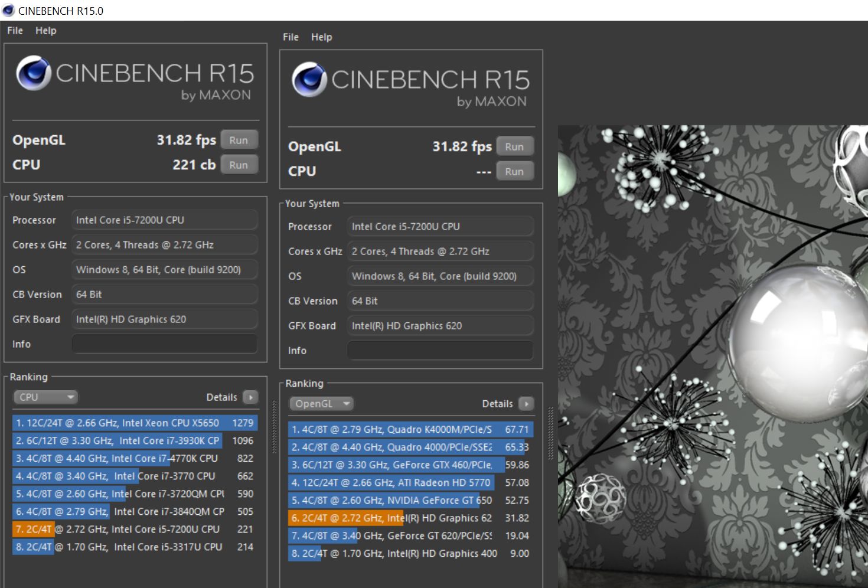The height and width of the screenshot is (588, 868).
Task: Click Details arrow icon in right Ranking panel
Action: tap(526, 404)
